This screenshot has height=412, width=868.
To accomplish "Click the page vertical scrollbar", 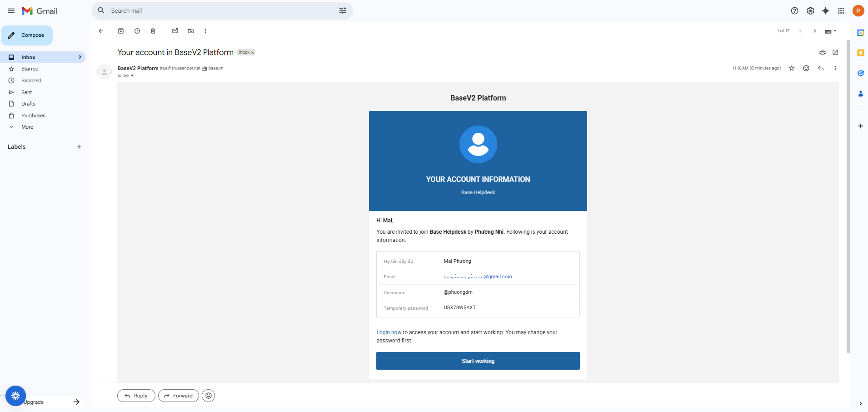I will pyautogui.click(x=848, y=196).
